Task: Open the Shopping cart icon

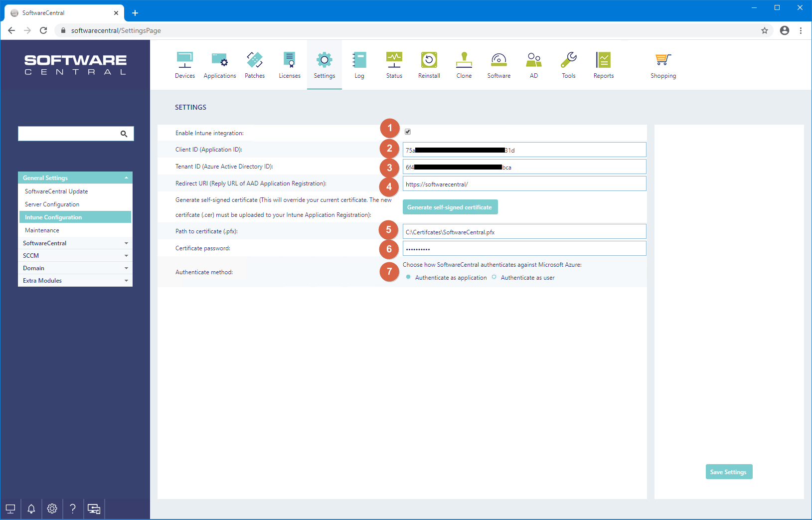Action: coord(663,60)
